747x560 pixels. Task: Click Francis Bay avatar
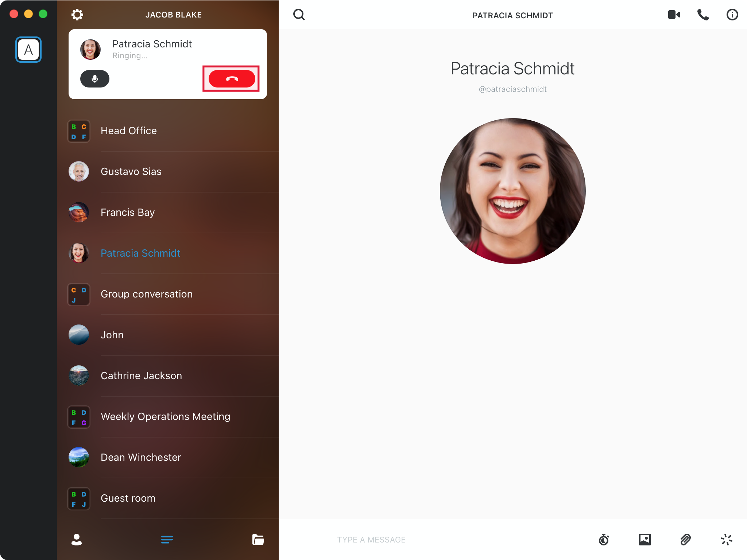(x=79, y=212)
